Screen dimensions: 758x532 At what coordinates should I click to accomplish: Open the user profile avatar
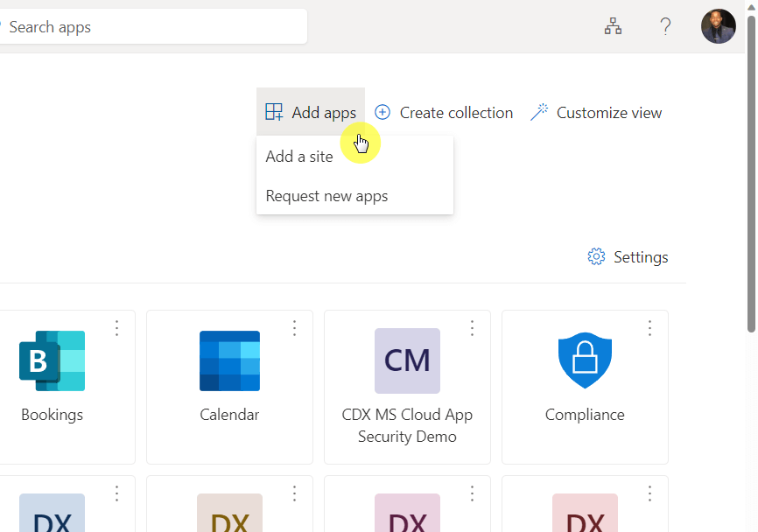[719, 26]
